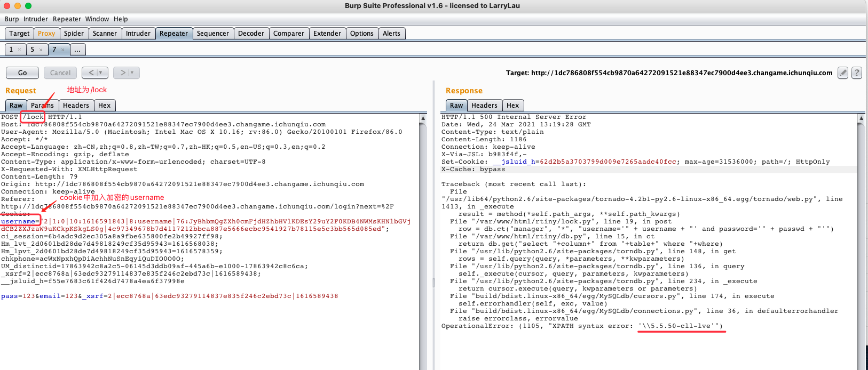Click the Accept-Language header line in the request

click(163, 147)
